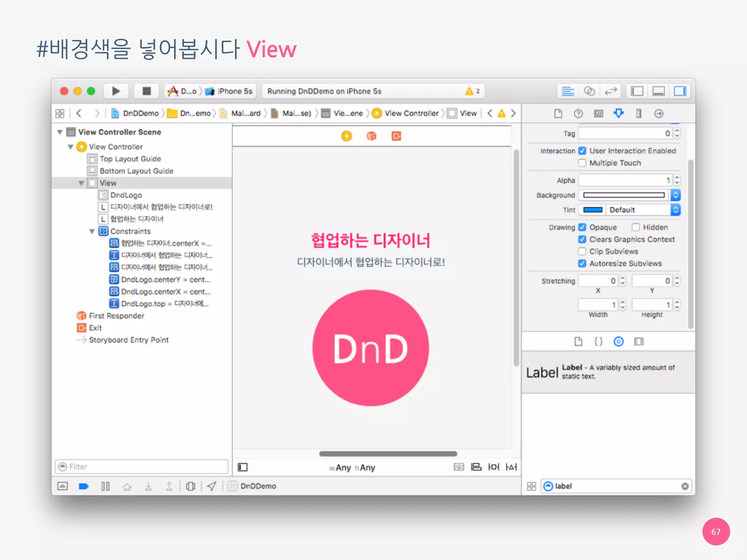Open the Identity inspector tab
Viewport: 747px width, 560px height.
tap(599, 114)
